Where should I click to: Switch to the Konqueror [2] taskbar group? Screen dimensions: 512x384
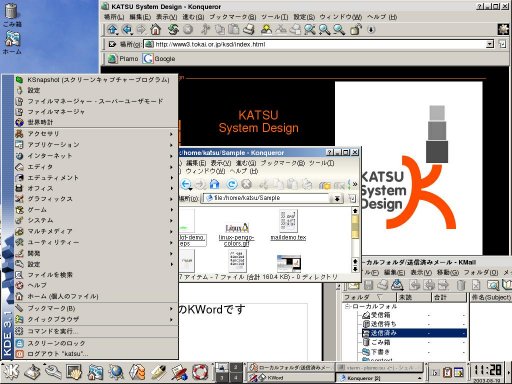379,378
